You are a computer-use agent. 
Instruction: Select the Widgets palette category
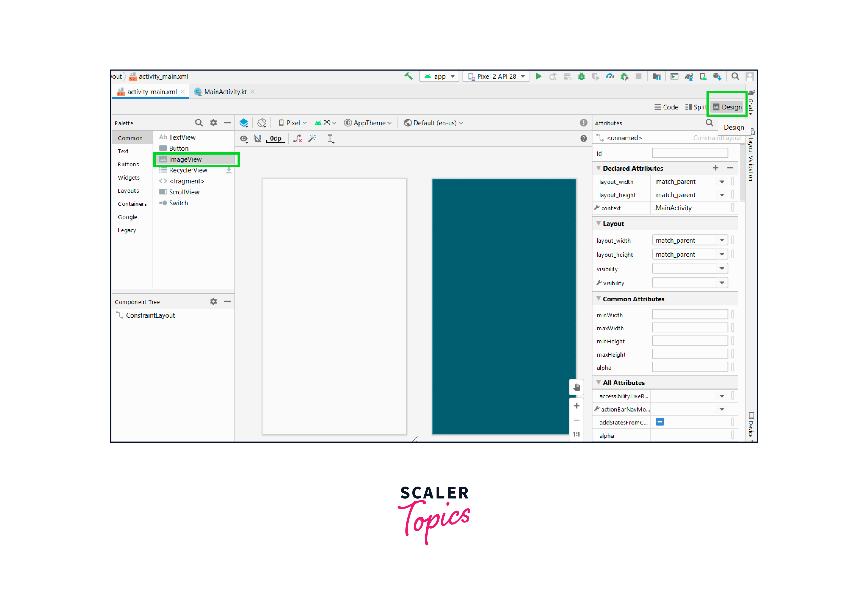129,178
